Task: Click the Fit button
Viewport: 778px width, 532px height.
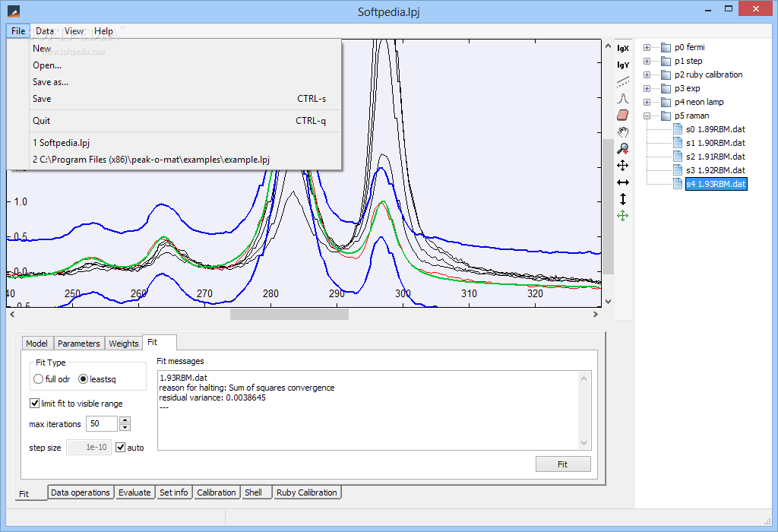Action: click(563, 464)
